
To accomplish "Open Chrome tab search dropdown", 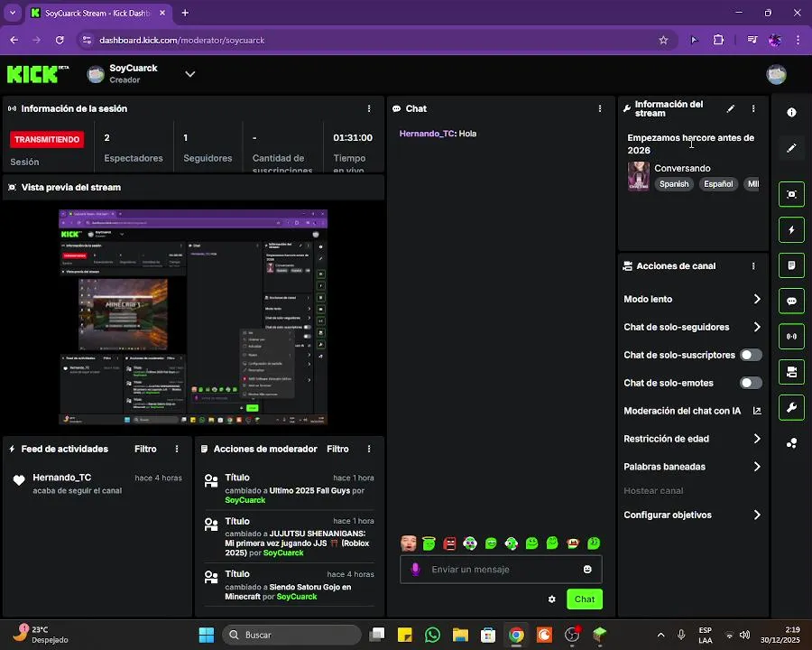I will (x=13, y=13).
